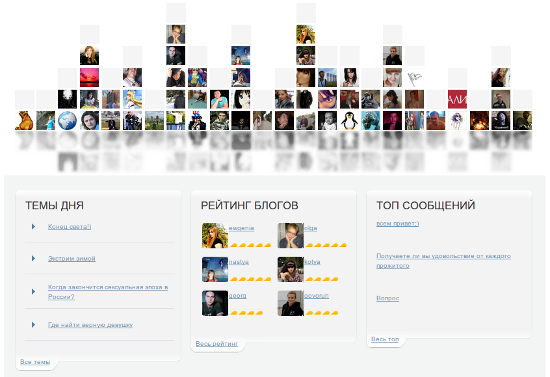Open the penguin avatar in the bottom row

click(x=349, y=120)
